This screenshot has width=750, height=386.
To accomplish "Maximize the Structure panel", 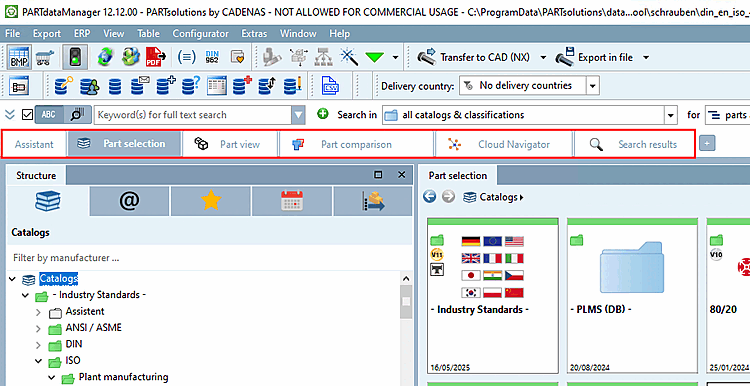I will [x=378, y=175].
